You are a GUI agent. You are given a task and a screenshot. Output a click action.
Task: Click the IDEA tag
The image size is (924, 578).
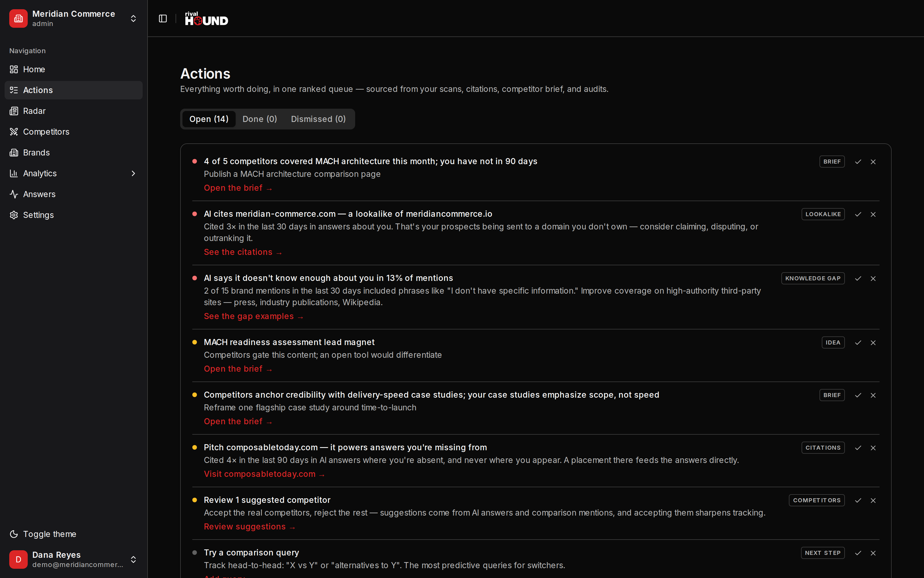pos(833,343)
